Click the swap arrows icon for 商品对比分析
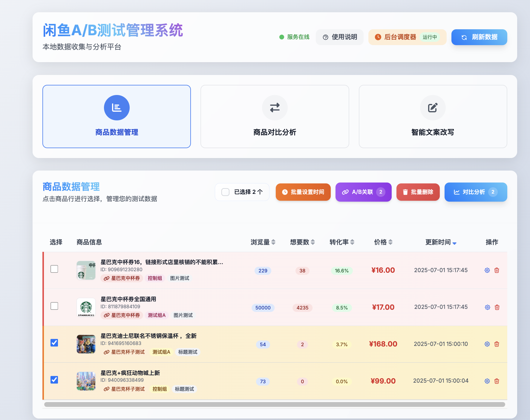530x420 pixels. pos(275,108)
